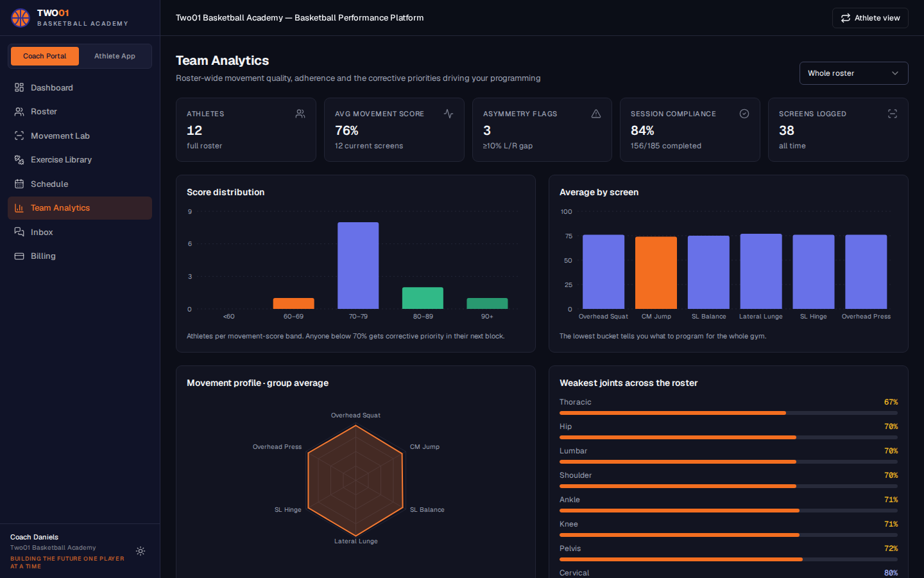This screenshot has width=924, height=578.
Task: Open Inbox from sidebar
Action: coord(80,232)
